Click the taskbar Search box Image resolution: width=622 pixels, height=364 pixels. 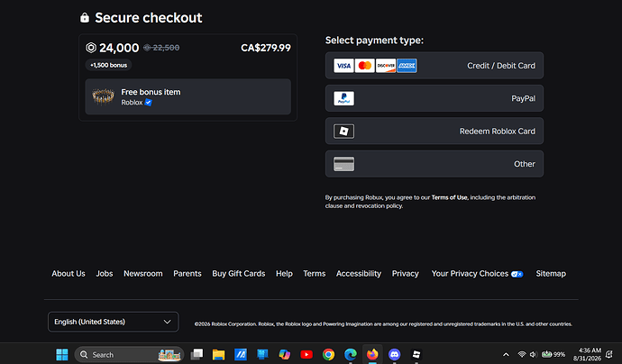(x=129, y=354)
